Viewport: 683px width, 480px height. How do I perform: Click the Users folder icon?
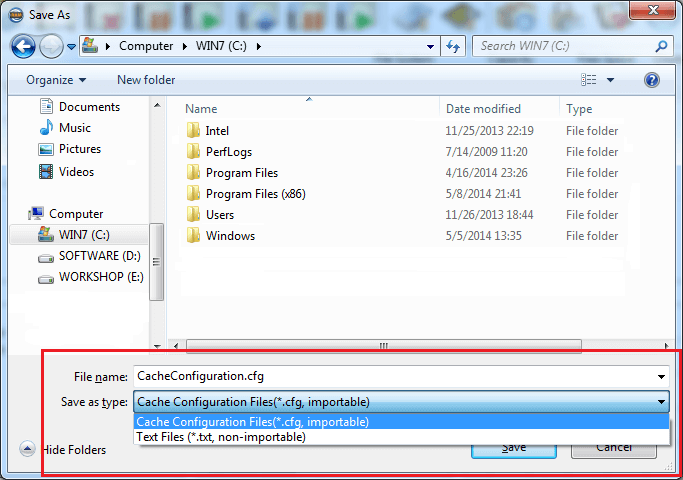(193, 214)
